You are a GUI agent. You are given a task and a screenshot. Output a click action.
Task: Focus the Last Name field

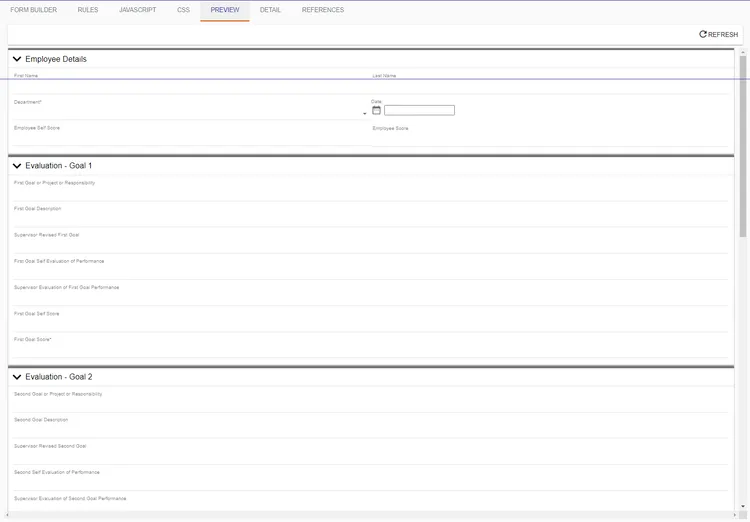click(x=550, y=86)
